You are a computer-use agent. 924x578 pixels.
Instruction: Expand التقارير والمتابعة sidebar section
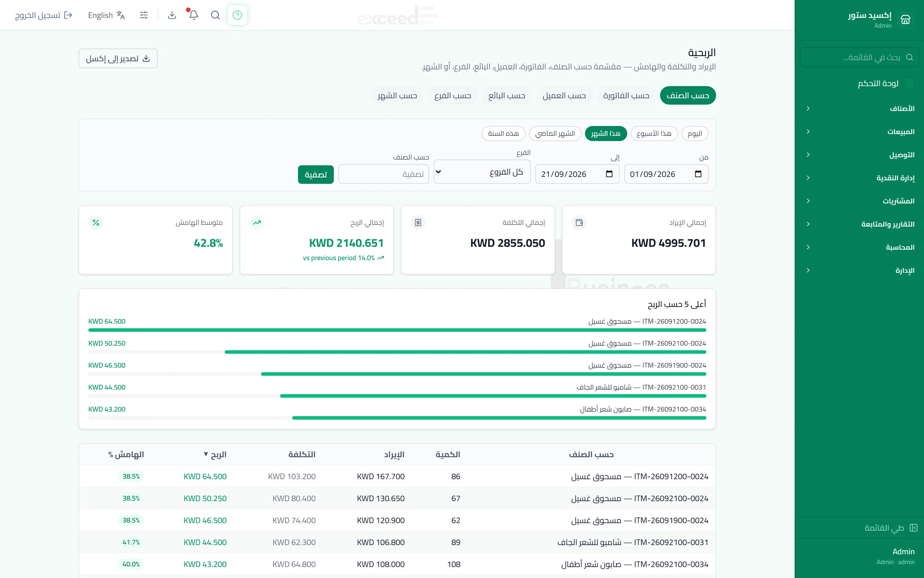[860, 224]
